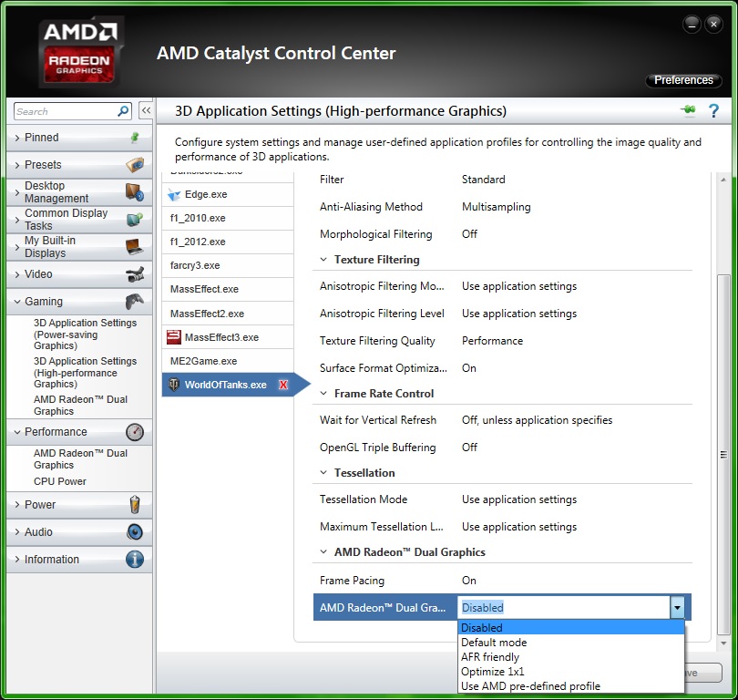Click the Pinned pushpin icon
This screenshot has width=738, height=700.
point(135,138)
